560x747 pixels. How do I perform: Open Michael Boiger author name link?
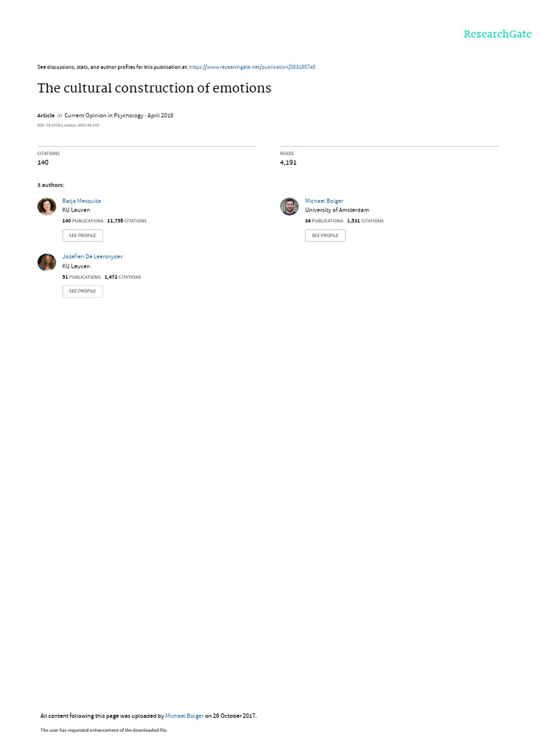click(324, 201)
